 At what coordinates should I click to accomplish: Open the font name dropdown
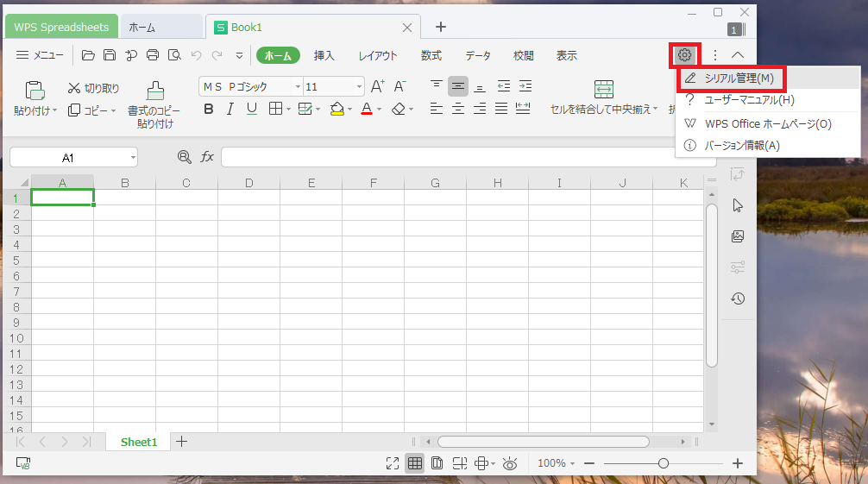[x=298, y=86]
